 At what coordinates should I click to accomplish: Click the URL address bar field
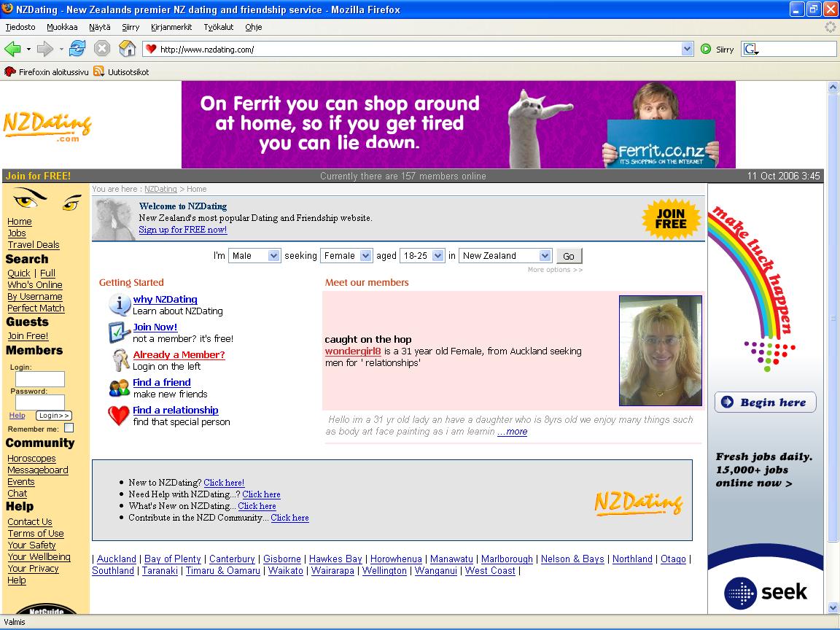coord(419,50)
